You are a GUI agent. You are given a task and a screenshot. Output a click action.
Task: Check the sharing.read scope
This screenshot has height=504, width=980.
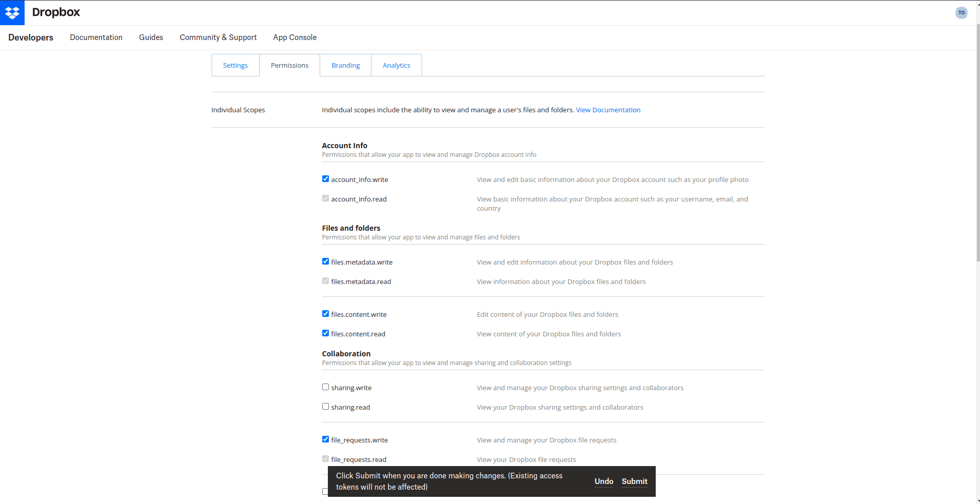click(325, 406)
